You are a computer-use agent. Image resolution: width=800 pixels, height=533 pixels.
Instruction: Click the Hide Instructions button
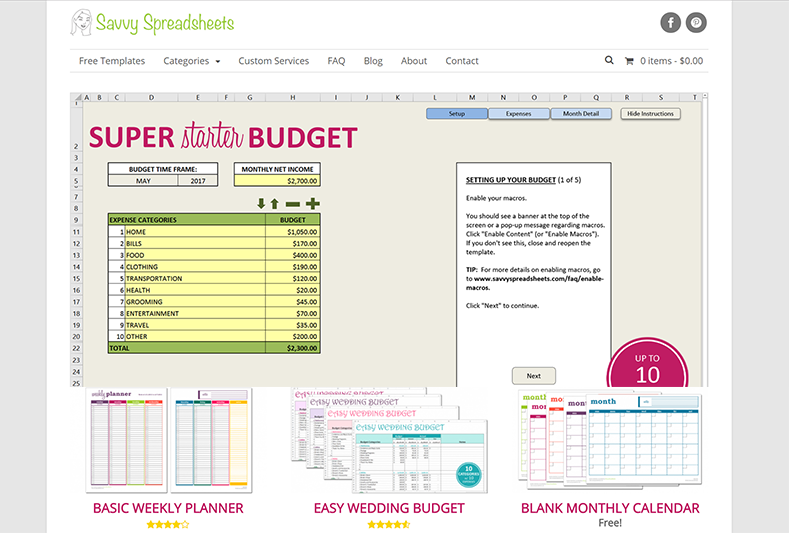[651, 114]
